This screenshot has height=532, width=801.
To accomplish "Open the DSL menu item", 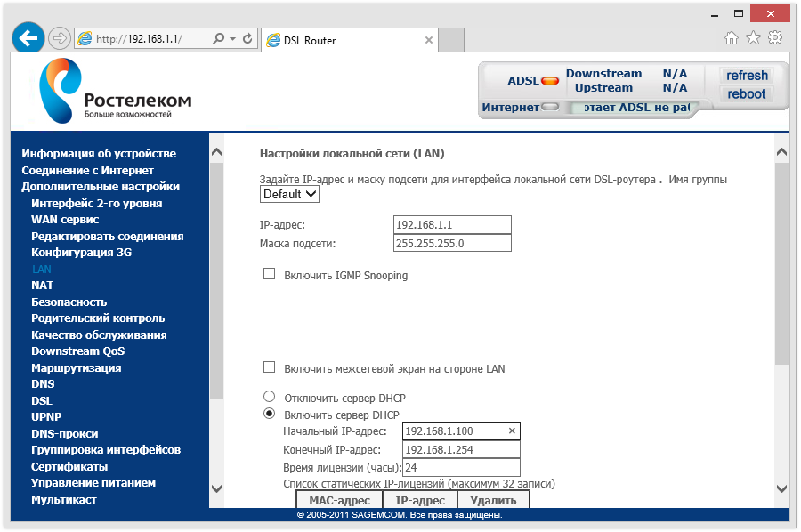I will (41, 401).
